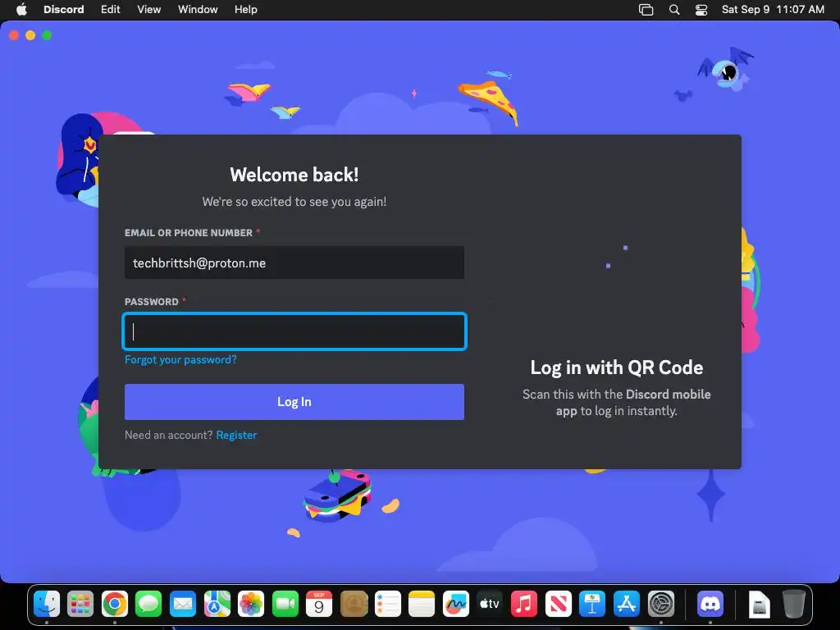This screenshot has height=630, width=840.
Task: Open the View menu
Action: click(x=149, y=9)
